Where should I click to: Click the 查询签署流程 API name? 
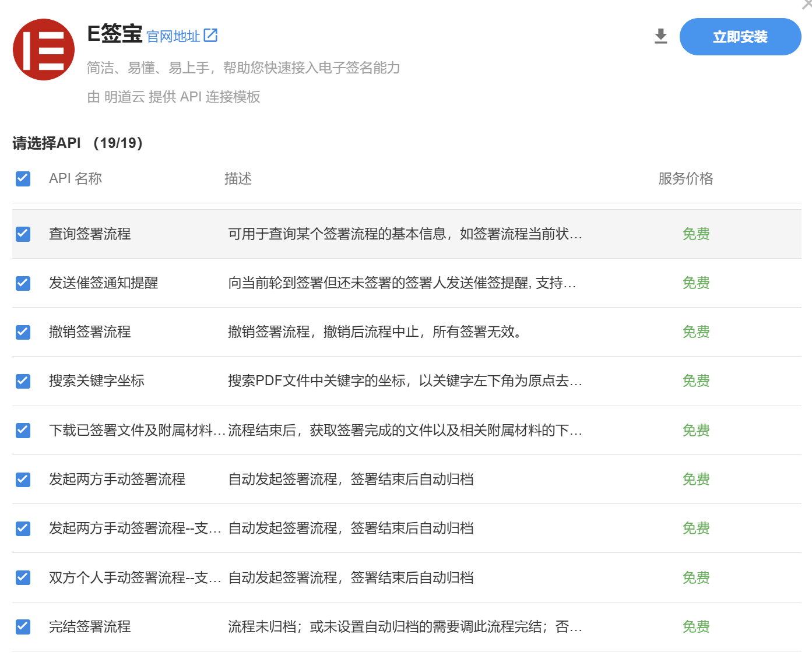click(x=90, y=234)
